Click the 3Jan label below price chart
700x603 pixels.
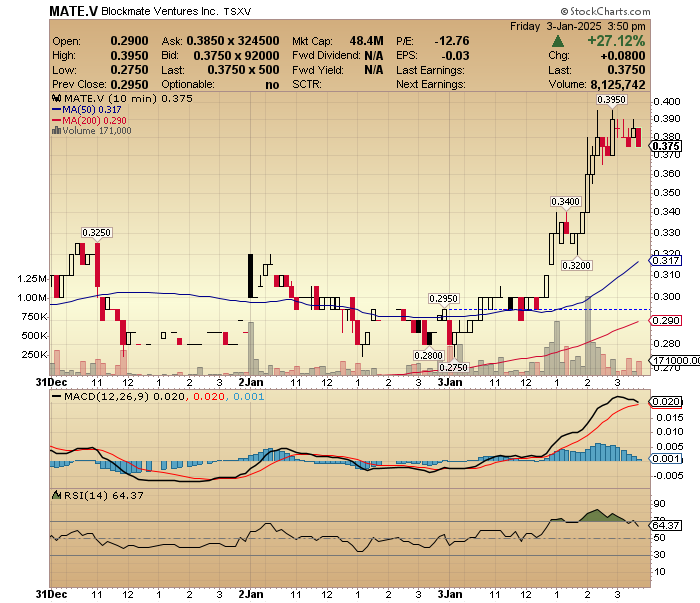pos(450,383)
